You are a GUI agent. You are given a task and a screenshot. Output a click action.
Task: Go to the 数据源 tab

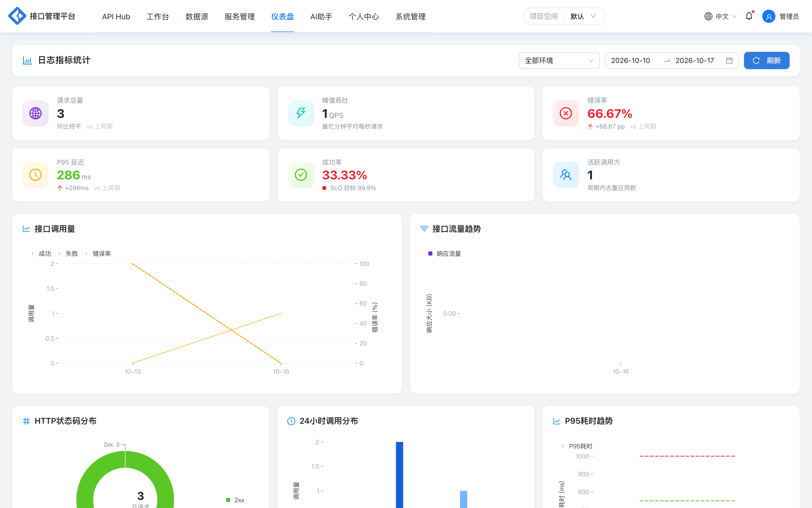(197, 17)
